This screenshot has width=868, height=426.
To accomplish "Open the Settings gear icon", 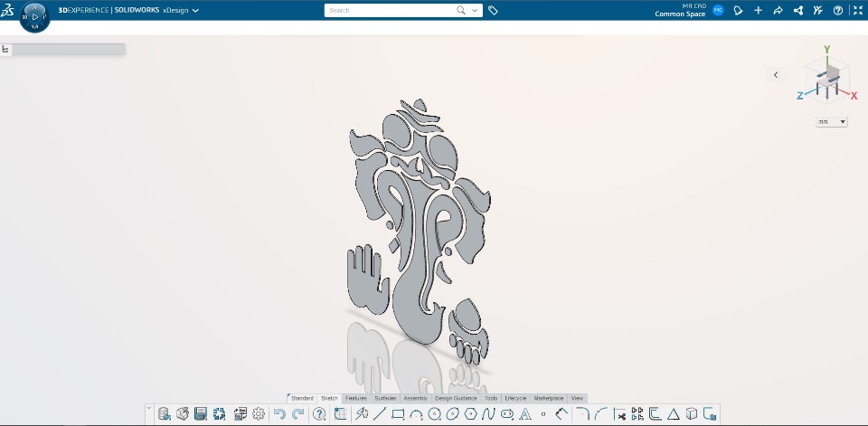I will (259, 414).
